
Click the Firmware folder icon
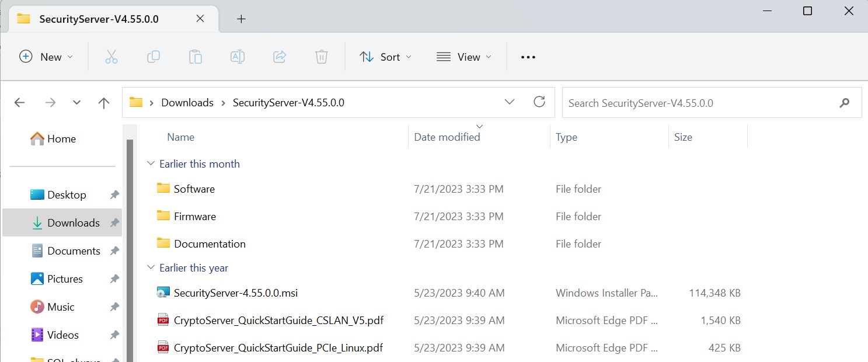(163, 215)
